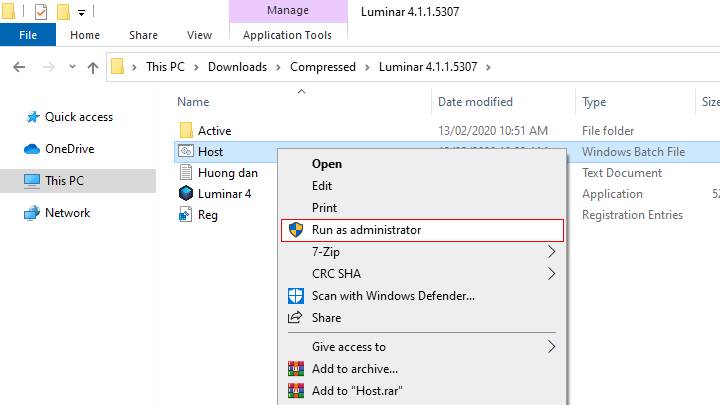Navigate to This PC in breadcrumb
This screenshot has height=405, width=720.
165,67
